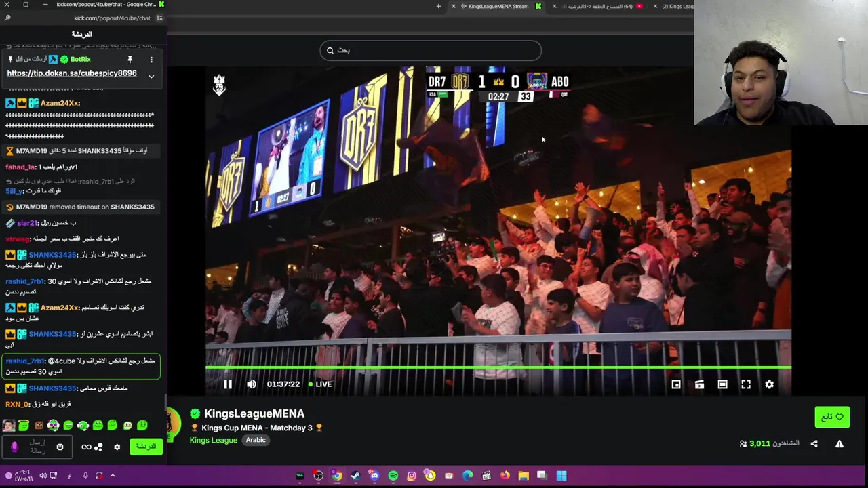
Task: Click the infinity icon in chat bar
Action: pyautogui.click(x=86, y=447)
